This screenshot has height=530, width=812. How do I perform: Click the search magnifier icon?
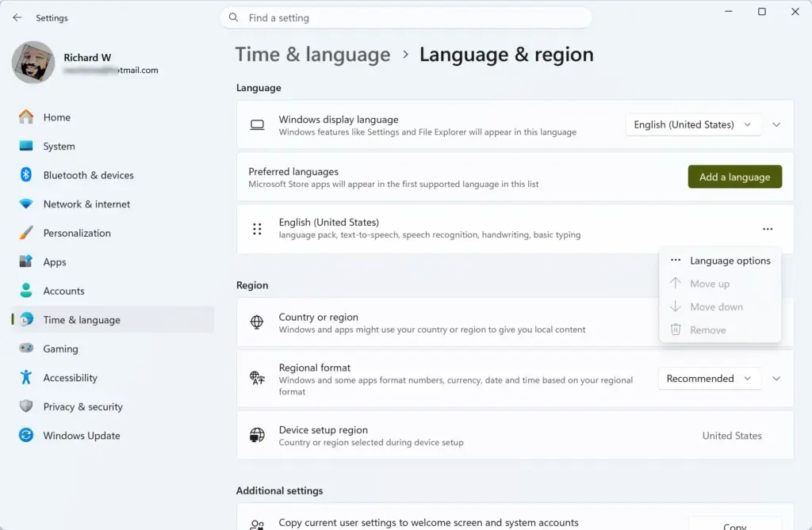(234, 17)
